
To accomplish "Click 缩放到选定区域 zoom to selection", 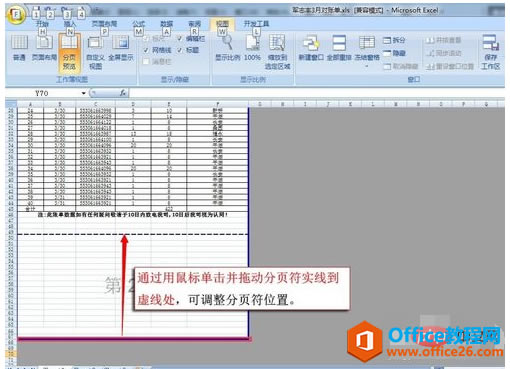I will [277, 52].
